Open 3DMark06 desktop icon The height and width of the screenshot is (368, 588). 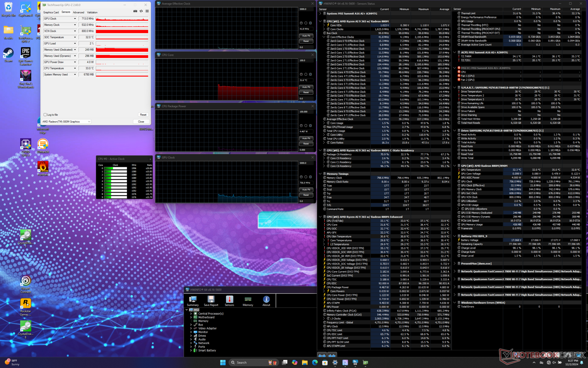(43, 146)
